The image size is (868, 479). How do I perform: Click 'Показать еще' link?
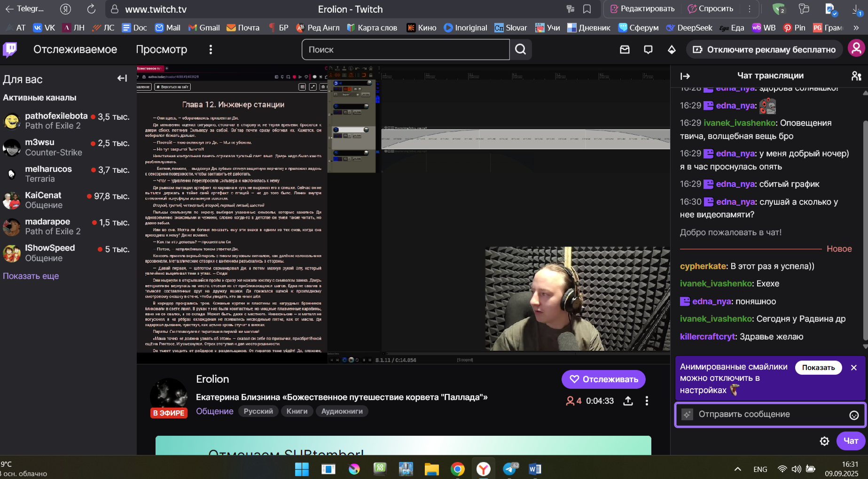click(31, 276)
